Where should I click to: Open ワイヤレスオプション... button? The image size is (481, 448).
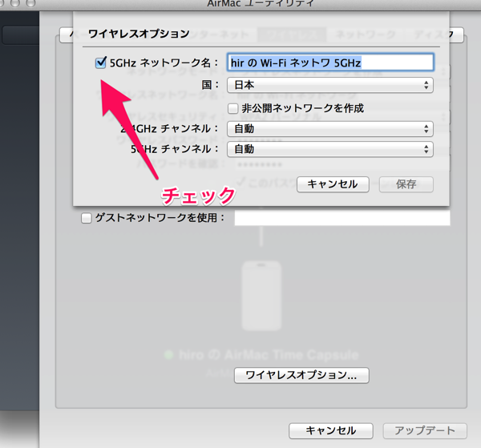point(301,374)
